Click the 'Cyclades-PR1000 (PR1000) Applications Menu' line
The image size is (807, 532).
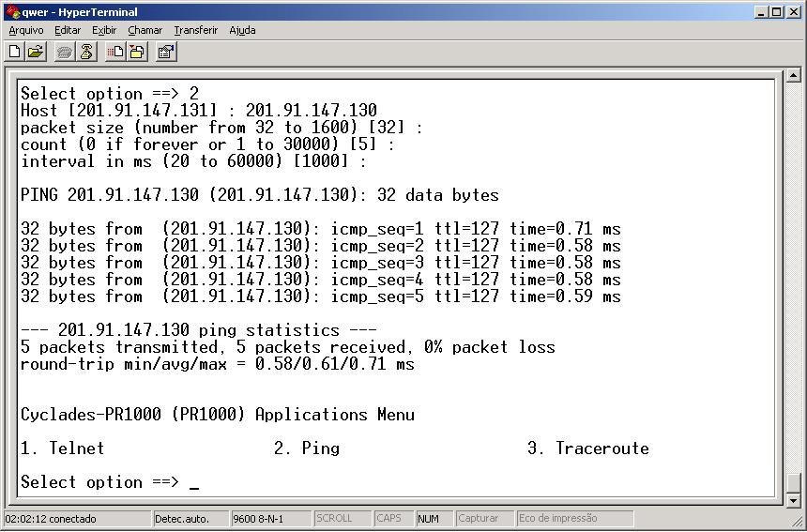pos(218,415)
